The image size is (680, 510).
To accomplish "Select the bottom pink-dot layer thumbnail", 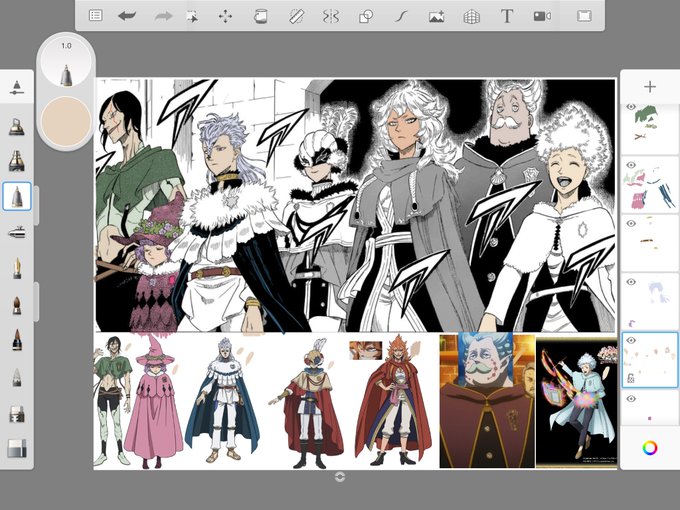I will 650,408.
